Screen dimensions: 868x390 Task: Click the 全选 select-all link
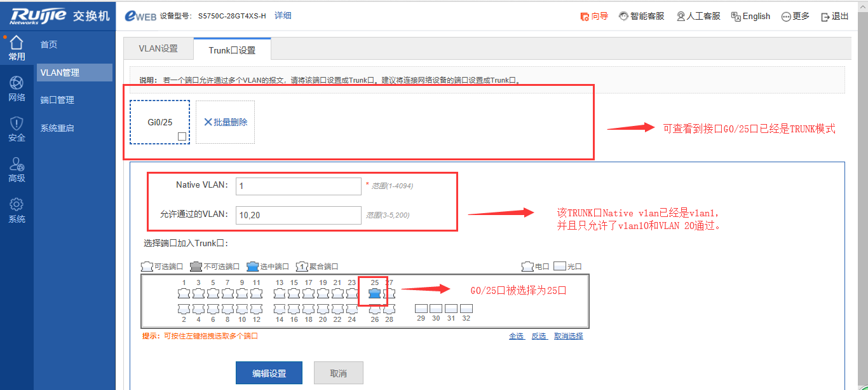[x=516, y=336]
